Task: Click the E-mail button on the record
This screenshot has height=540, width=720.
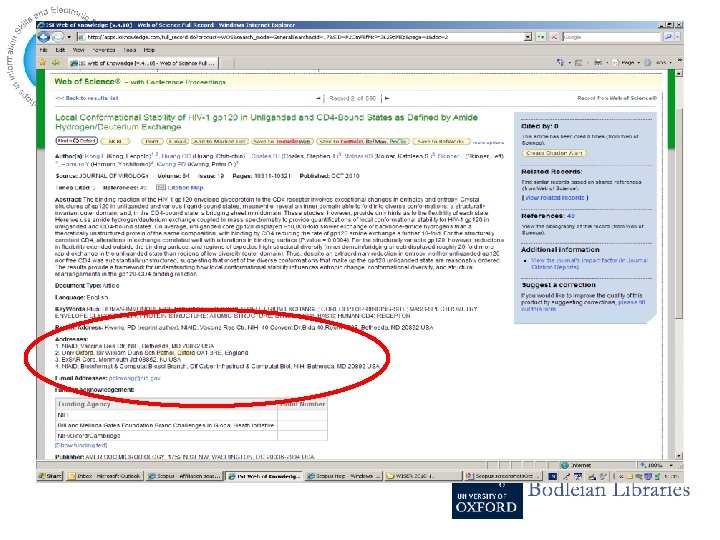Action: pyautogui.click(x=177, y=141)
